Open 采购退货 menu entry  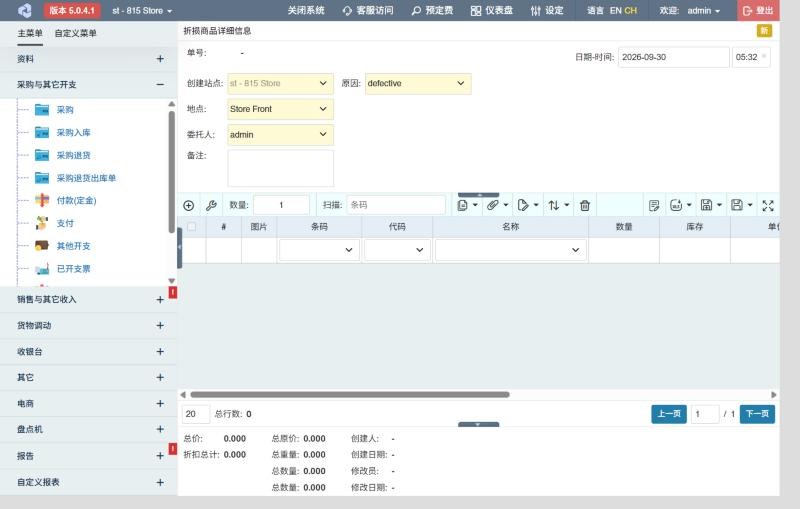tap(73, 155)
